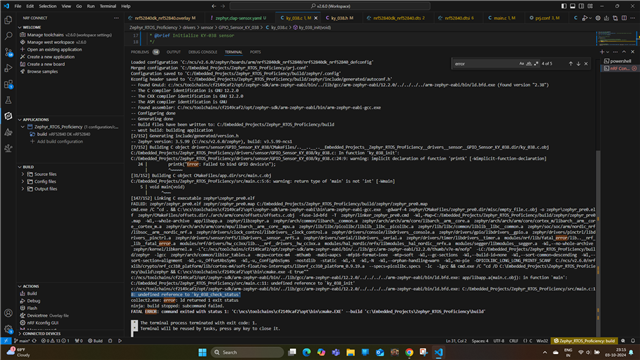Viewport: 640px width, 360px height.
Task: Click the find input field containing error
Action: (486, 64)
